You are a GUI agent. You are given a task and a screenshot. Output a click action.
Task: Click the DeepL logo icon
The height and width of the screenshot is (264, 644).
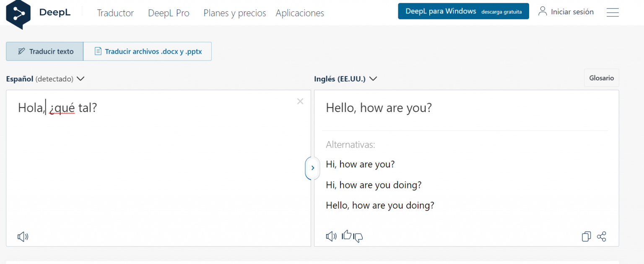point(18,13)
